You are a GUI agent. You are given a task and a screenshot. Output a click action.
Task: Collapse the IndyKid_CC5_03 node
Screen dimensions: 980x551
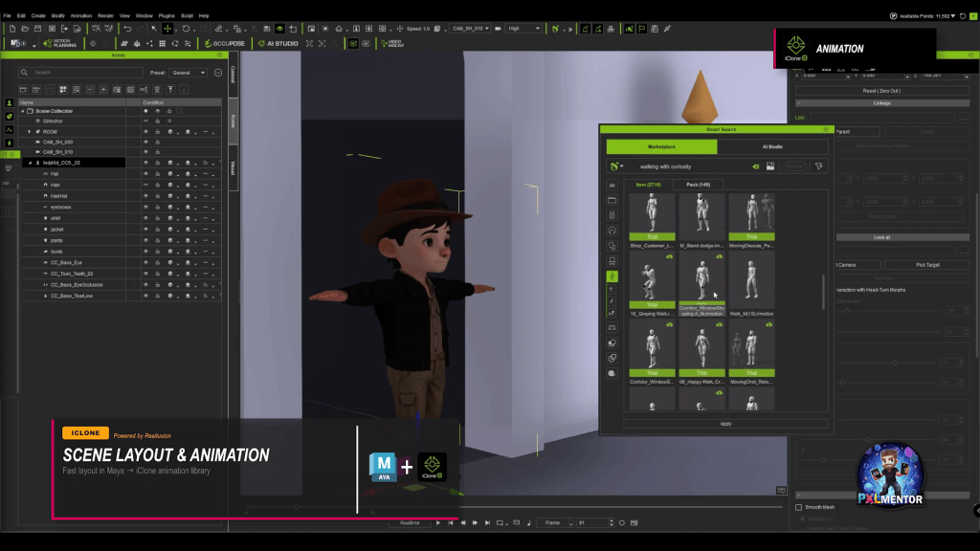click(30, 163)
